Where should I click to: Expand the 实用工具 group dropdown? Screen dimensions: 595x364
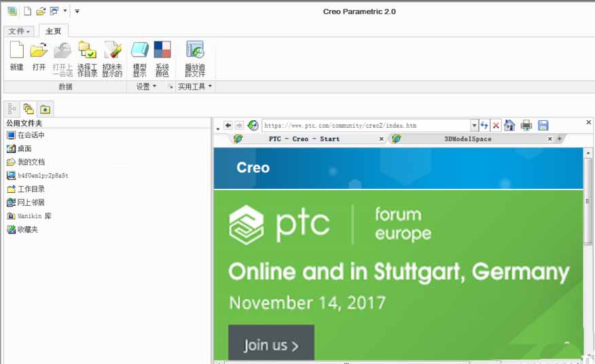[x=195, y=87]
